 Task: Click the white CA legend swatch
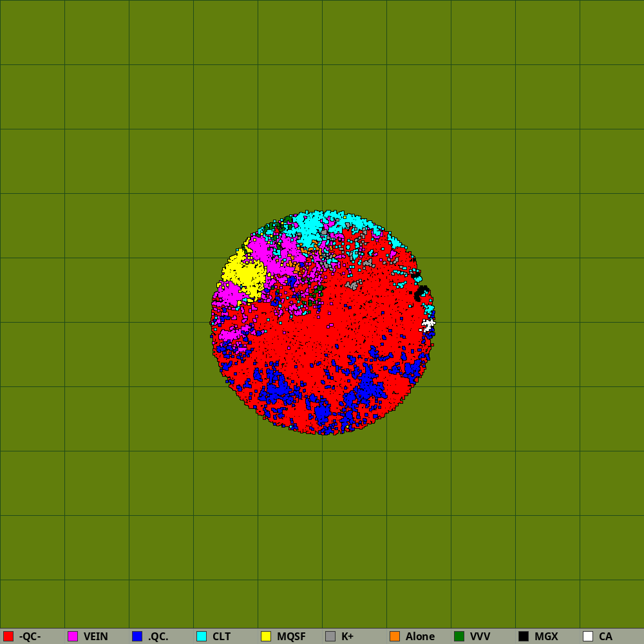588,636
